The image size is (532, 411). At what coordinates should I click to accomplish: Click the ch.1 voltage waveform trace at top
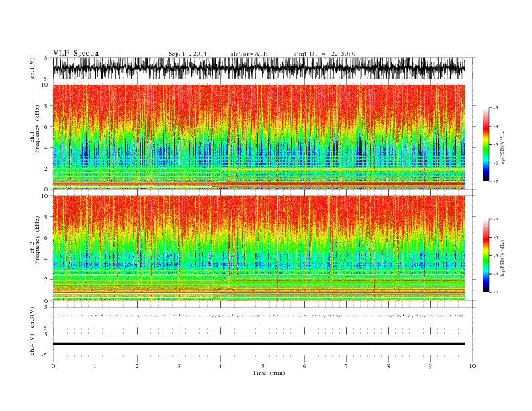tap(259, 68)
